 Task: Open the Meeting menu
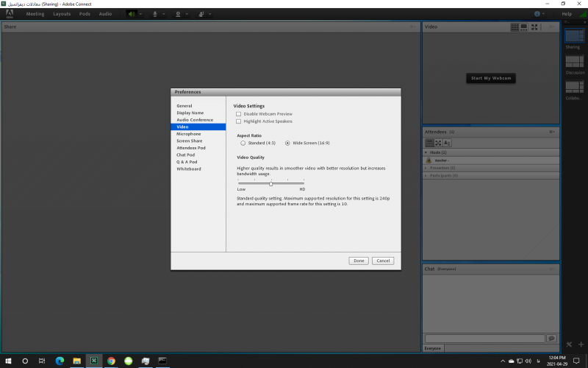tap(35, 14)
